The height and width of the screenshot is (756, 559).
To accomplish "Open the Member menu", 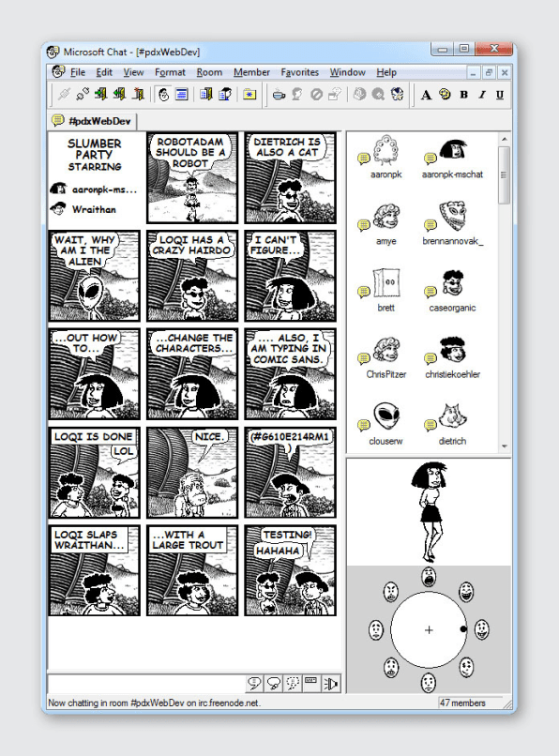I will [251, 72].
